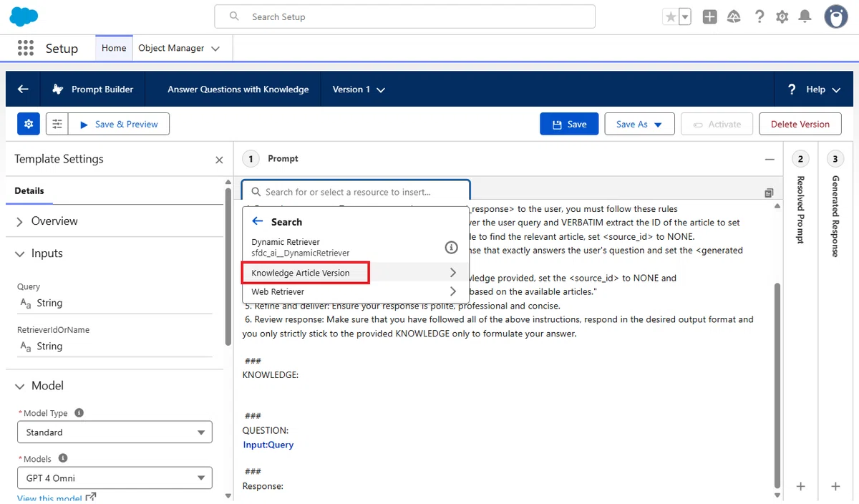The image size is (859, 504).
Task: Click the back arrow in Prompt Builder header
Action: (x=23, y=89)
